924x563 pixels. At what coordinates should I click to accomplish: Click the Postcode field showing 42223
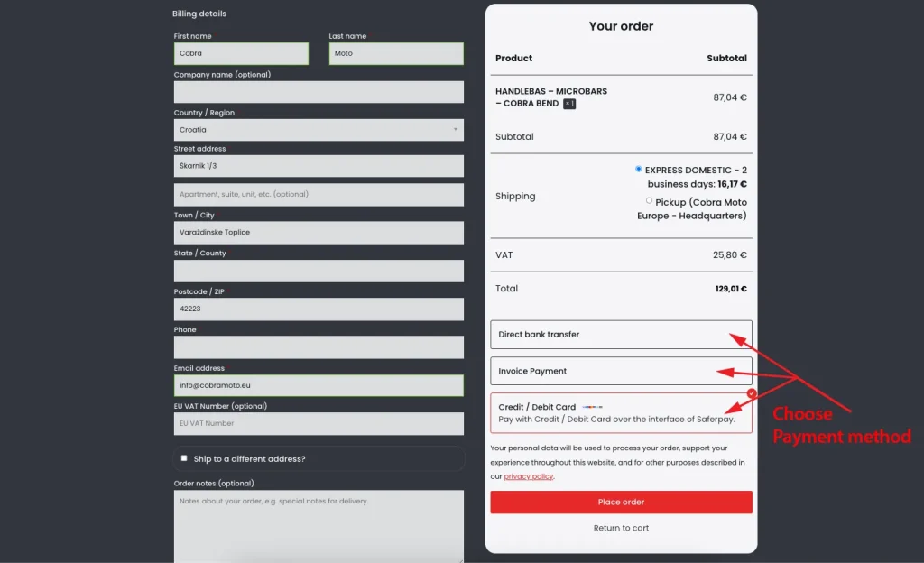point(319,309)
